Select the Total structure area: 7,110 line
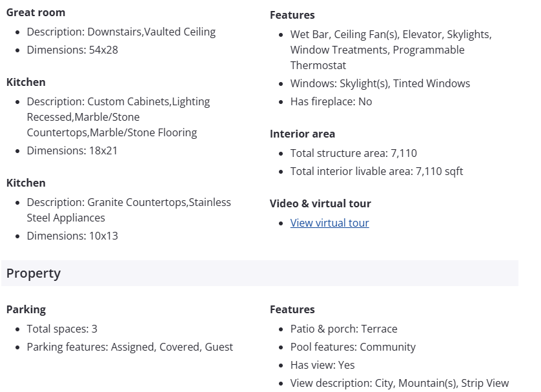The image size is (541, 392). click(354, 153)
